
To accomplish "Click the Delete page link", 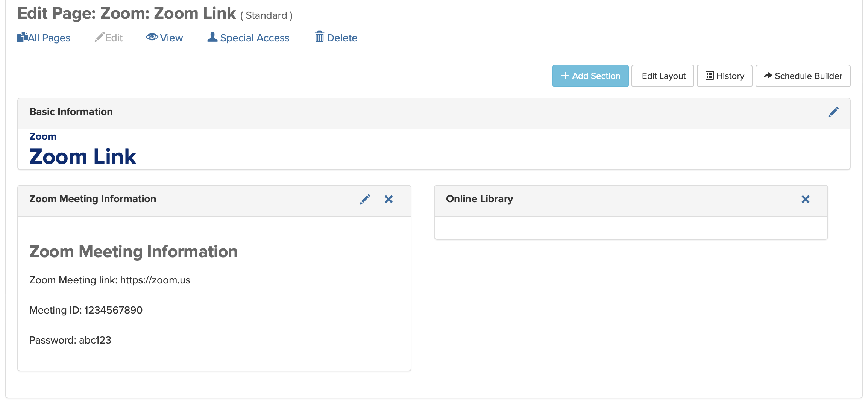I will pos(336,38).
